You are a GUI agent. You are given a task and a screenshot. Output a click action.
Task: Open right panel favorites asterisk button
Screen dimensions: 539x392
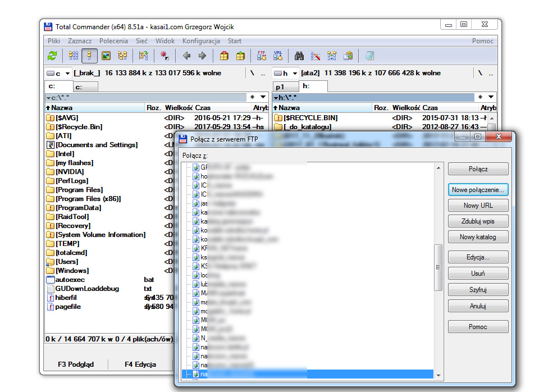(481, 97)
